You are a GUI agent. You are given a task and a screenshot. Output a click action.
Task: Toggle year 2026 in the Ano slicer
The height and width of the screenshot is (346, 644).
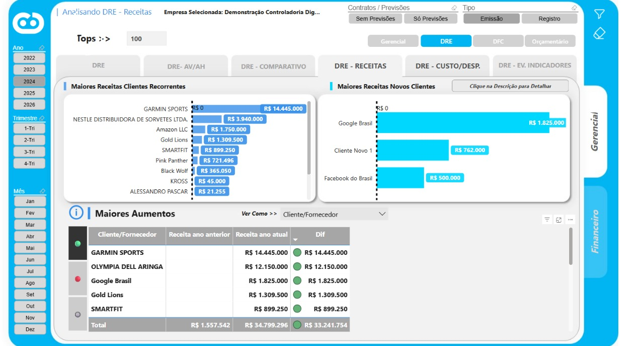coord(29,105)
